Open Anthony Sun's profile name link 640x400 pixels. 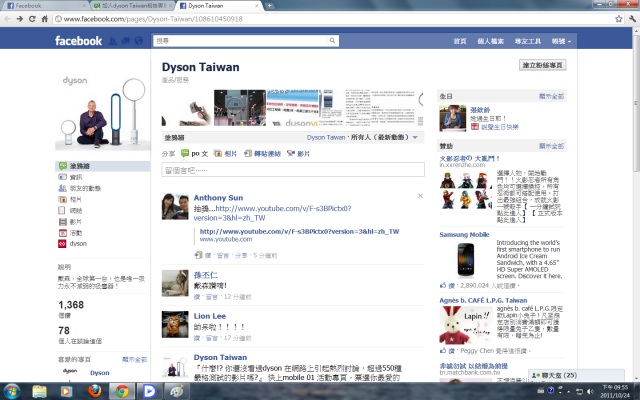point(218,198)
